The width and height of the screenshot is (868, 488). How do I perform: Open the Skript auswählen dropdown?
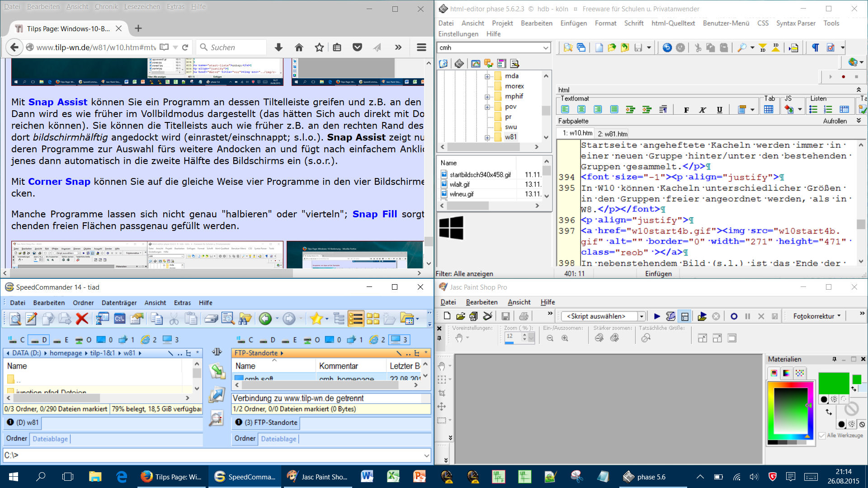[x=641, y=316]
